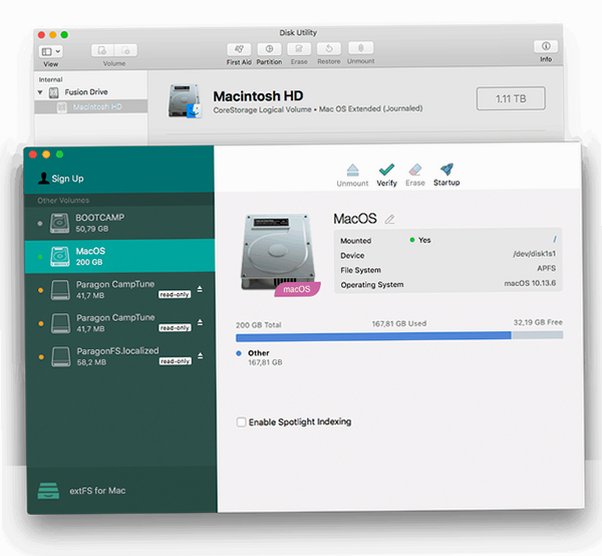This screenshot has height=556, width=602.
Task: Click the Verify checkmark icon
Action: click(x=386, y=169)
